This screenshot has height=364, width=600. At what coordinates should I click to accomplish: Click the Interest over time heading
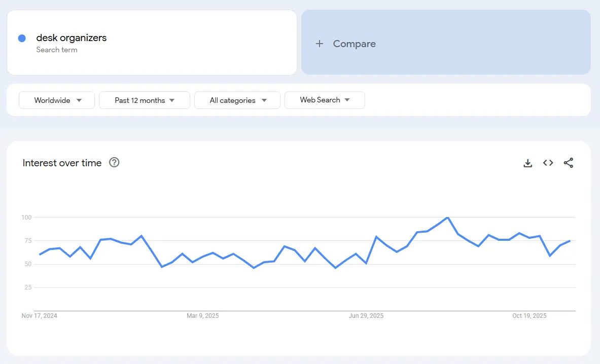[62, 163]
